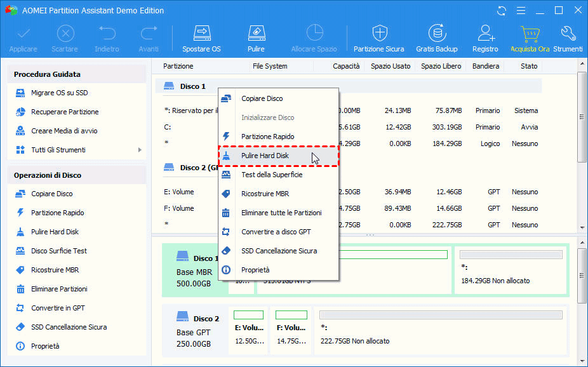
Task: Select Copiare Disco in context menu
Action: pos(262,98)
